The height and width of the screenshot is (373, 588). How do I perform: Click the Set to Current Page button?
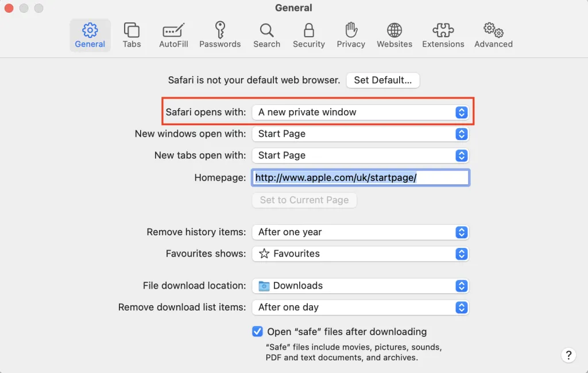click(x=304, y=200)
